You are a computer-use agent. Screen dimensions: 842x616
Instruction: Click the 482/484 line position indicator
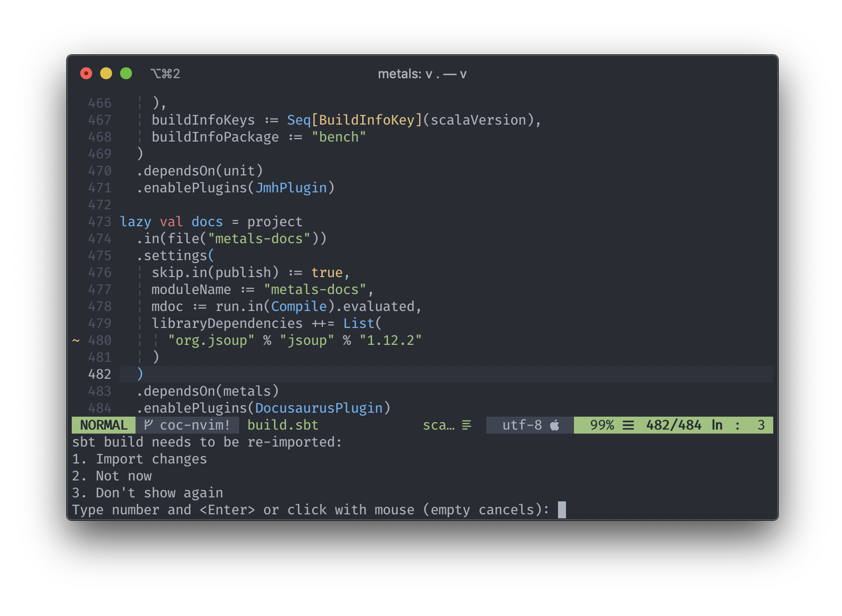tap(674, 425)
